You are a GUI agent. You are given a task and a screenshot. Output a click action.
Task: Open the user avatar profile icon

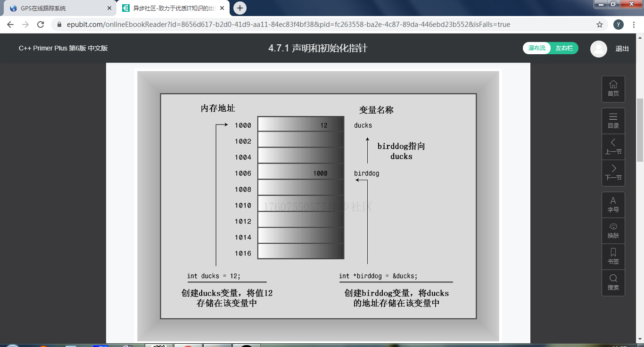pos(598,48)
